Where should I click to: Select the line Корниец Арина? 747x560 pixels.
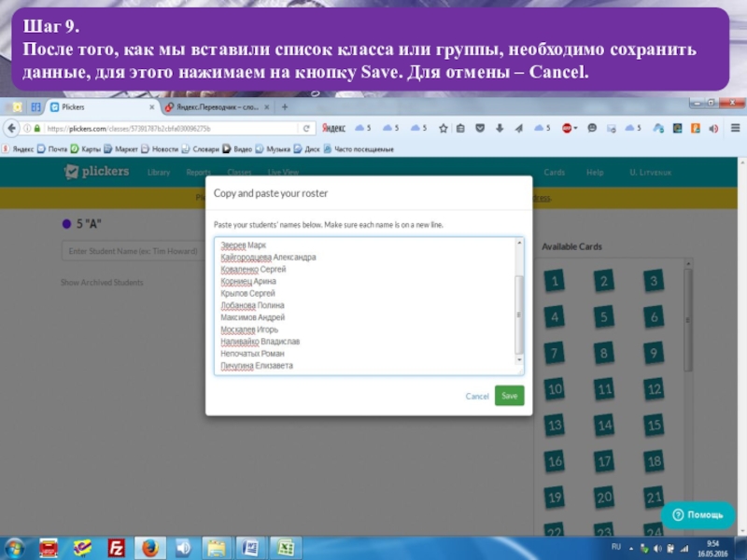click(x=248, y=281)
